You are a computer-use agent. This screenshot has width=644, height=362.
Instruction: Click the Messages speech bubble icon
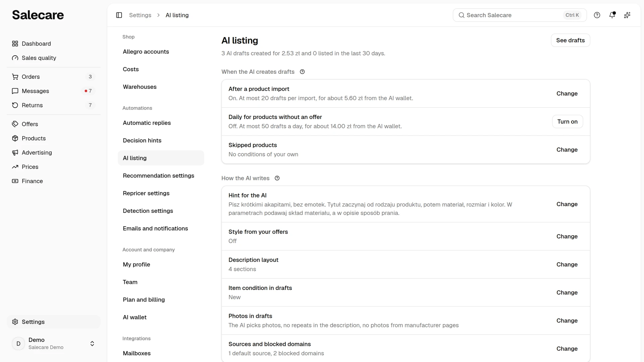pos(15,91)
